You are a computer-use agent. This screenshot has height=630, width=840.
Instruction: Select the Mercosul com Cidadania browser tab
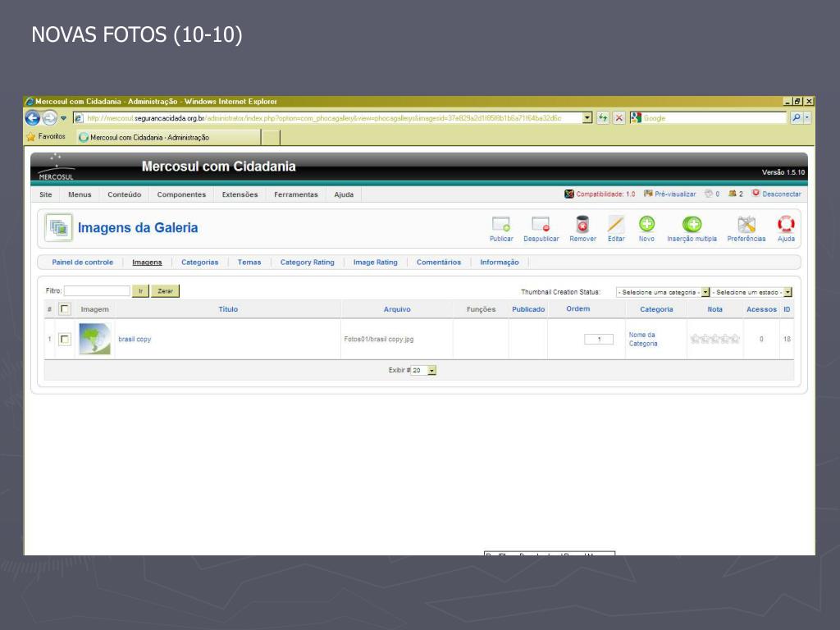click(168, 137)
